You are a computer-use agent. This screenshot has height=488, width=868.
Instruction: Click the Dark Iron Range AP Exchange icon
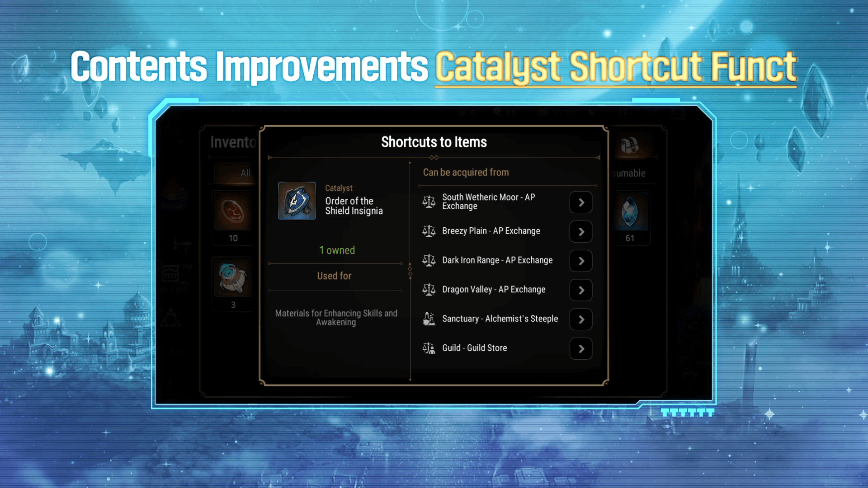tap(428, 260)
